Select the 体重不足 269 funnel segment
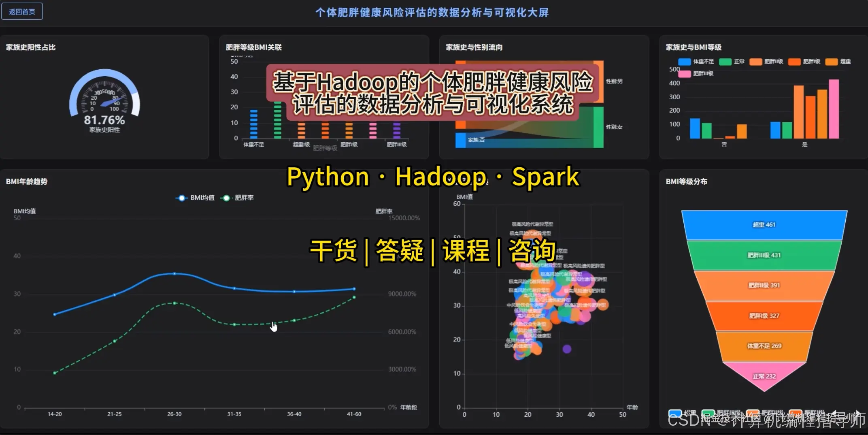 [x=764, y=346]
